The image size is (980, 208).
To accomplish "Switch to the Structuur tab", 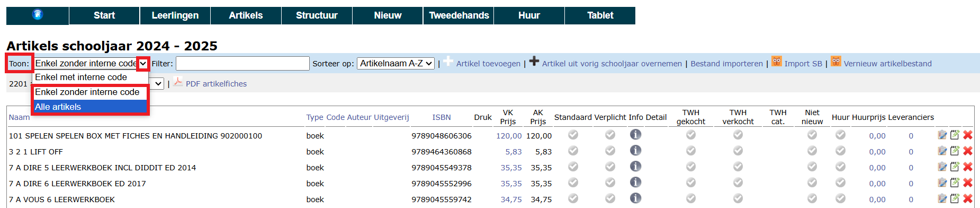I will tap(317, 15).
